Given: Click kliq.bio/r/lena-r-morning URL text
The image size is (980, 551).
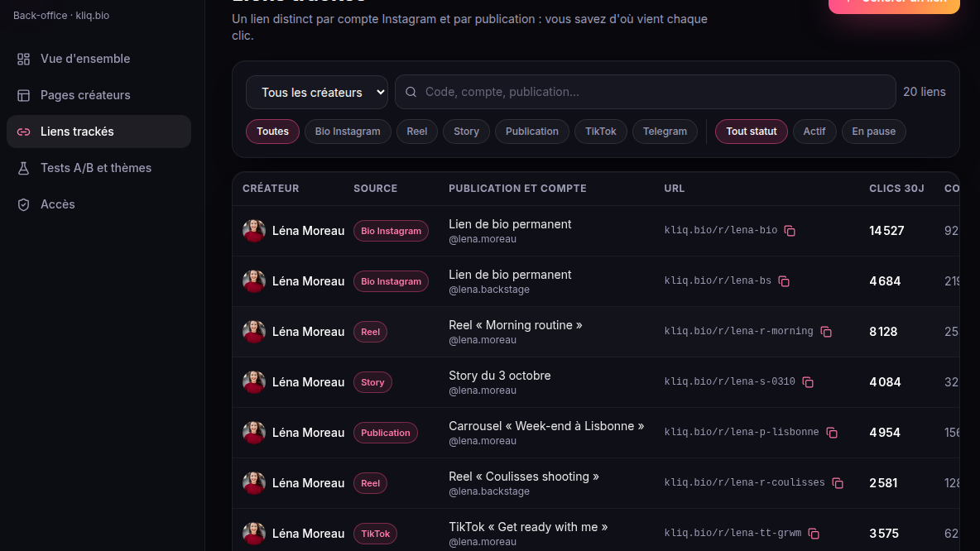Looking at the screenshot, I should (x=739, y=331).
